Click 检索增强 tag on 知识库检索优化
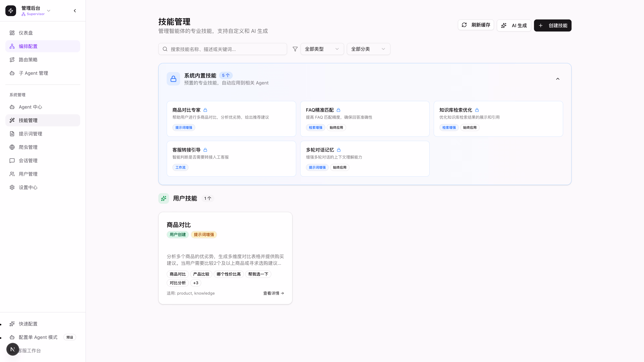The image size is (644, 362). [449, 128]
